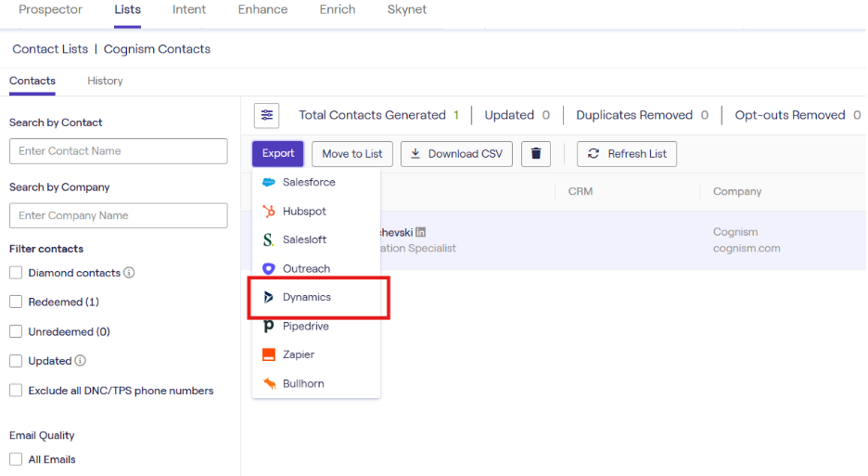Click the filter settings sliders icon

267,115
